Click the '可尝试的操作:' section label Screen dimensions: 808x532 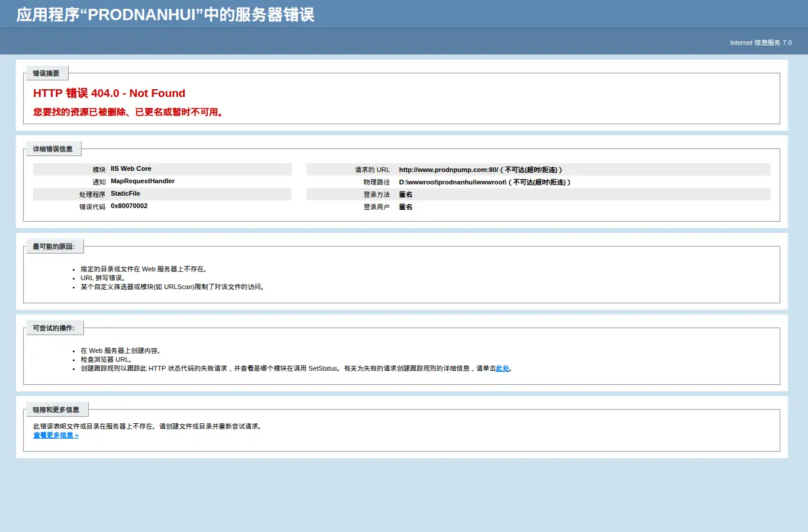pos(54,328)
